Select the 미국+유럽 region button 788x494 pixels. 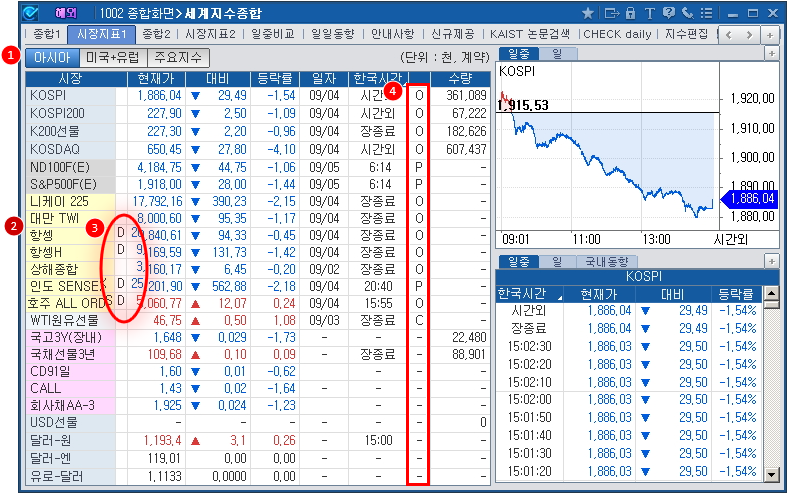click(x=113, y=57)
